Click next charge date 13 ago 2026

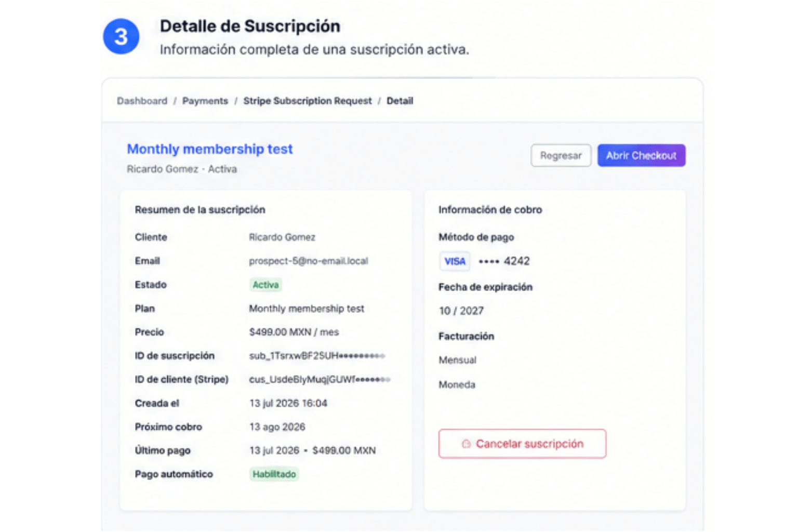point(277,427)
